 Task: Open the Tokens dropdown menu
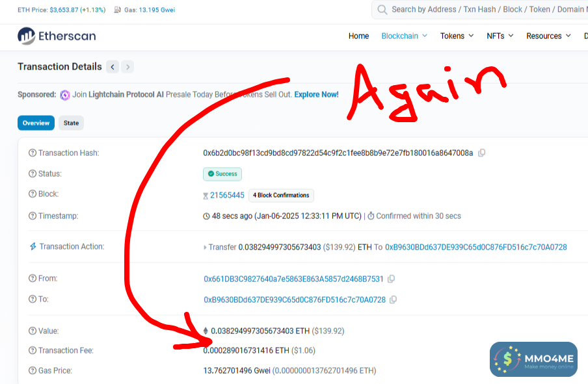pos(457,36)
